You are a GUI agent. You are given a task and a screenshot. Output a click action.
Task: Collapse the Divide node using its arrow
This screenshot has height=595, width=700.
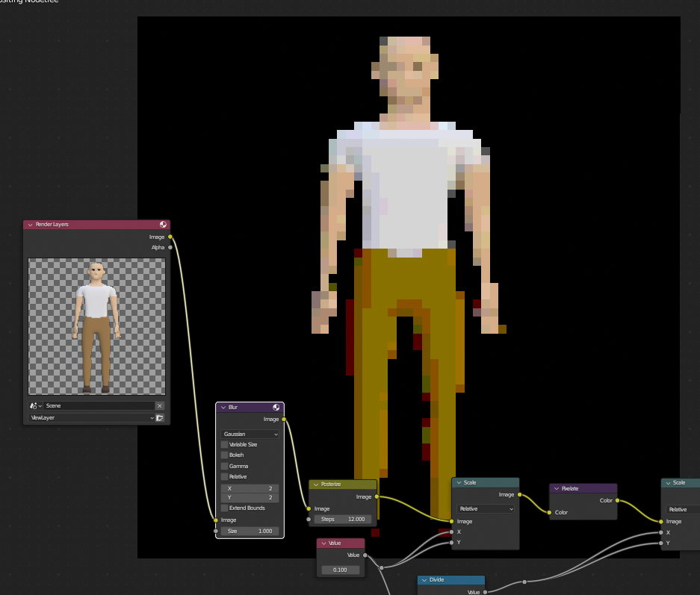pyautogui.click(x=424, y=580)
